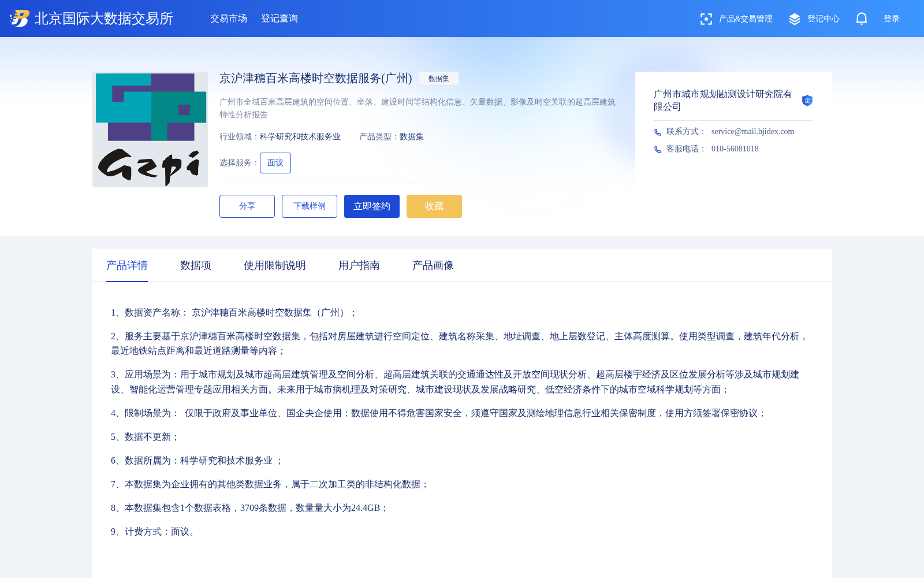Click the 立即签约 button
The image size is (924, 578).
(372, 206)
